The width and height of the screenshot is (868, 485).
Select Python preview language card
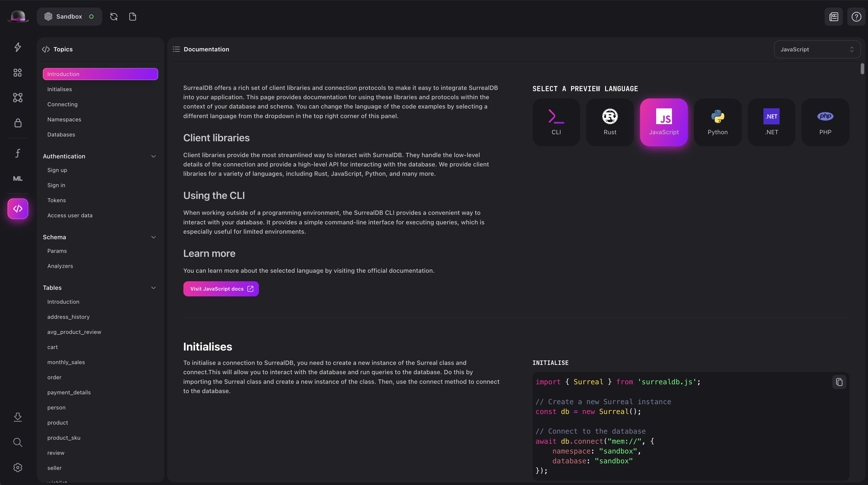[x=718, y=122]
